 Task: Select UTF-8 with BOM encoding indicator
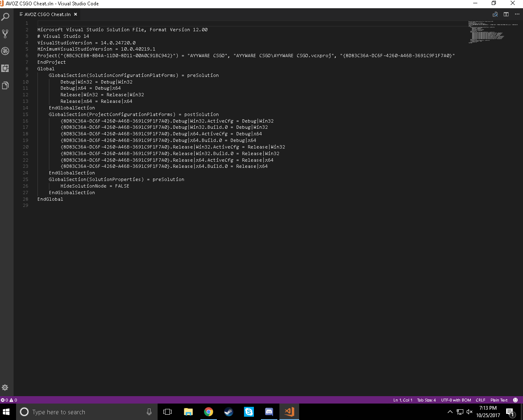[456, 400]
